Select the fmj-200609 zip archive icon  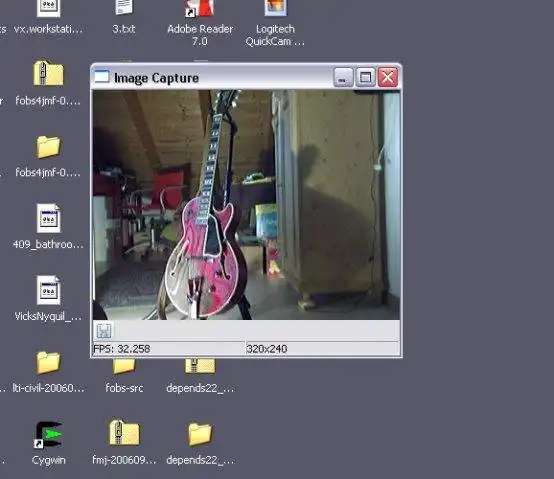pos(124,432)
